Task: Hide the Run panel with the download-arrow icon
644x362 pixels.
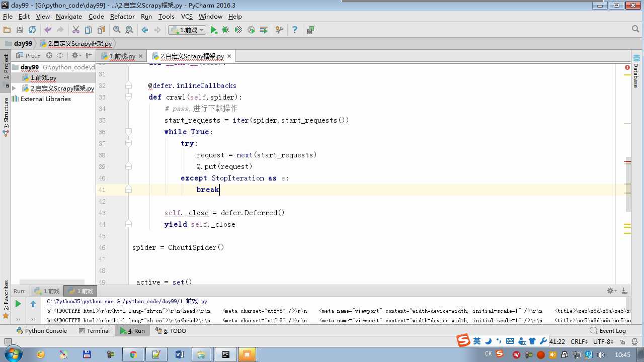Action: (x=625, y=291)
